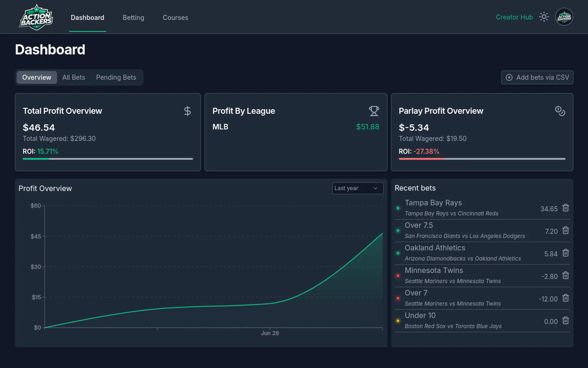Click the 7.20 bet amount
588x368 pixels.
point(551,232)
